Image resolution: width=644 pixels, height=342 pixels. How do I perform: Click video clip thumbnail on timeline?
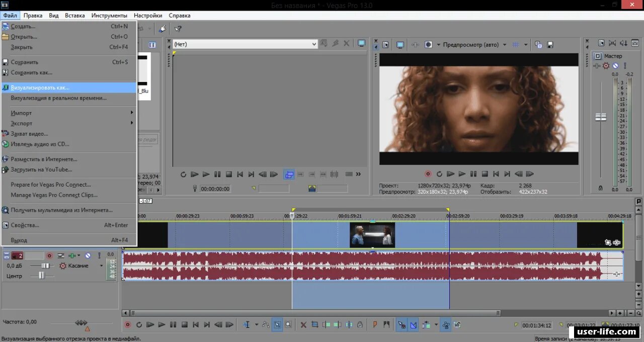click(x=372, y=235)
